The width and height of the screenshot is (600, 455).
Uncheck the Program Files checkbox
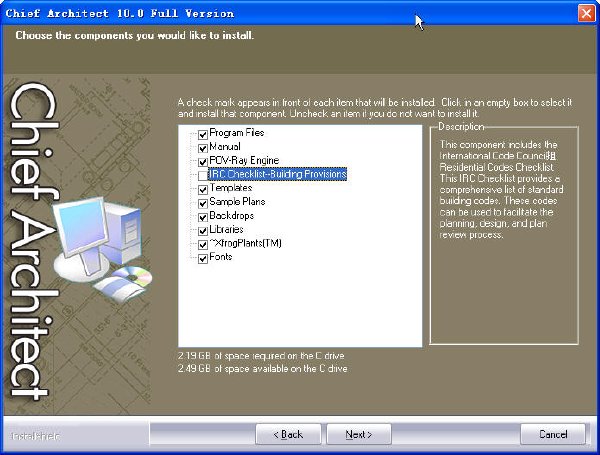point(203,134)
